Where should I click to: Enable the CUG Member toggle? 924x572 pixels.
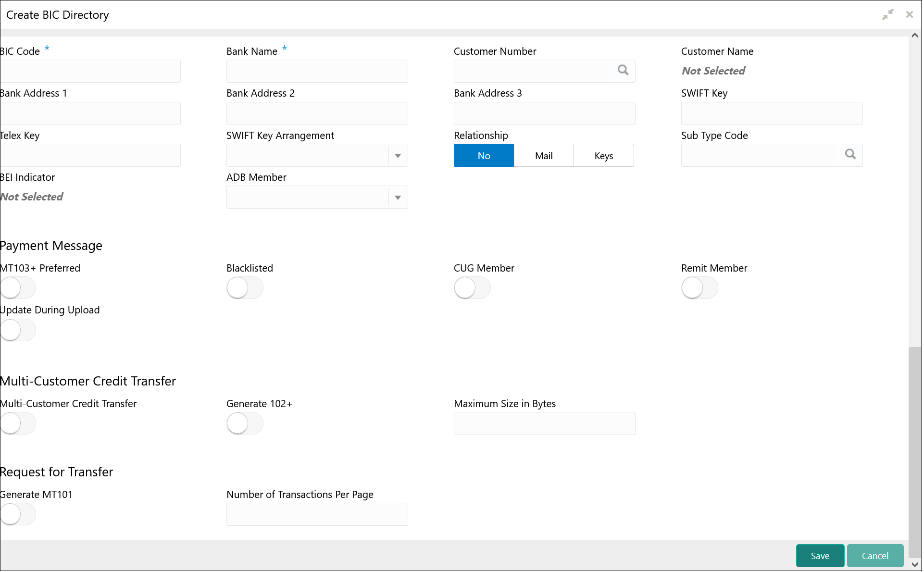pos(472,288)
